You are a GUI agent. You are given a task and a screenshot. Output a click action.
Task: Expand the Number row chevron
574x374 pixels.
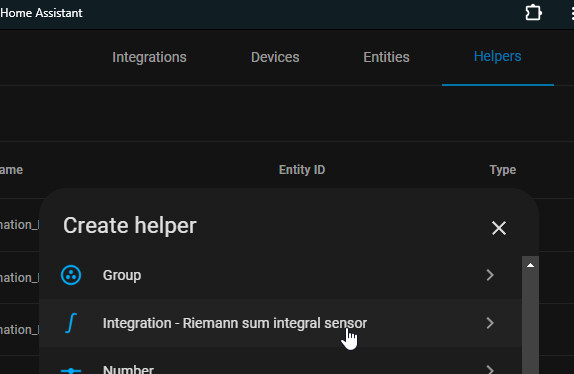click(x=490, y=369)
